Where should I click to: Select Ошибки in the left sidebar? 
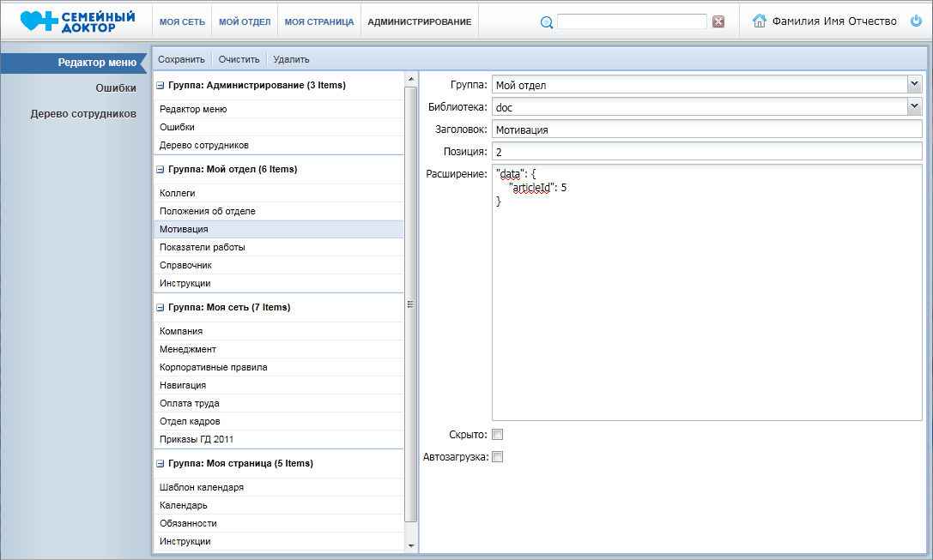115,88
